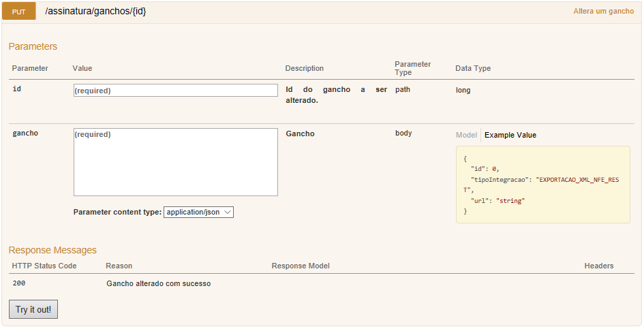Click the yellow example JSON box
644x329 pixels.
[x=542, y=185]
